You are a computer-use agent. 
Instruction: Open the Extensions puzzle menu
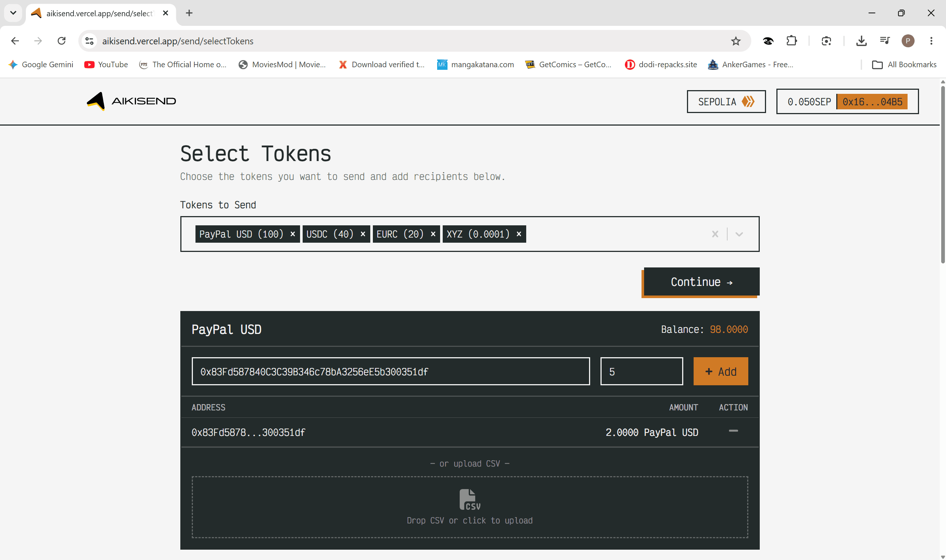point(792,41)
